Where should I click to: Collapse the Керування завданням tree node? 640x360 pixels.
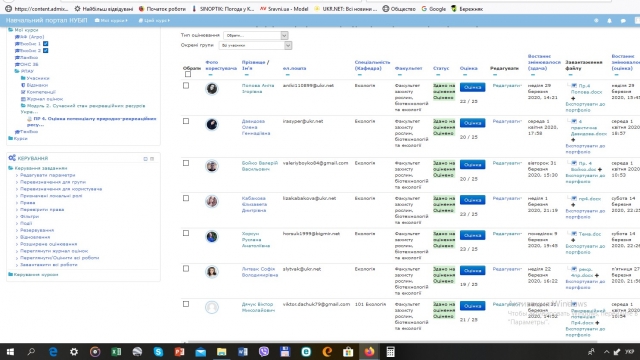(11, 168)
